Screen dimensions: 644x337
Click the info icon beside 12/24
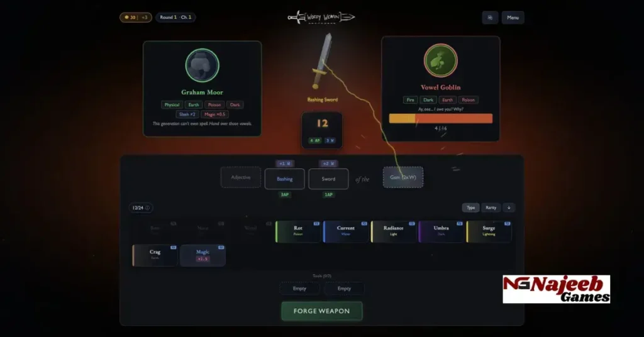[x=148, y=207]
